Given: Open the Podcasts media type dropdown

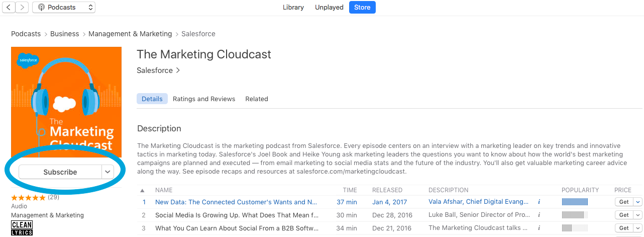Looking at the screenshot, I should click(x=64, y=7).
